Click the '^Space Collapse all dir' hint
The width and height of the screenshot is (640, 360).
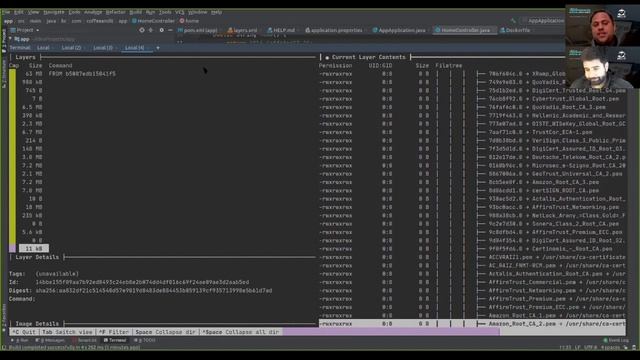(x=241, y=332)
